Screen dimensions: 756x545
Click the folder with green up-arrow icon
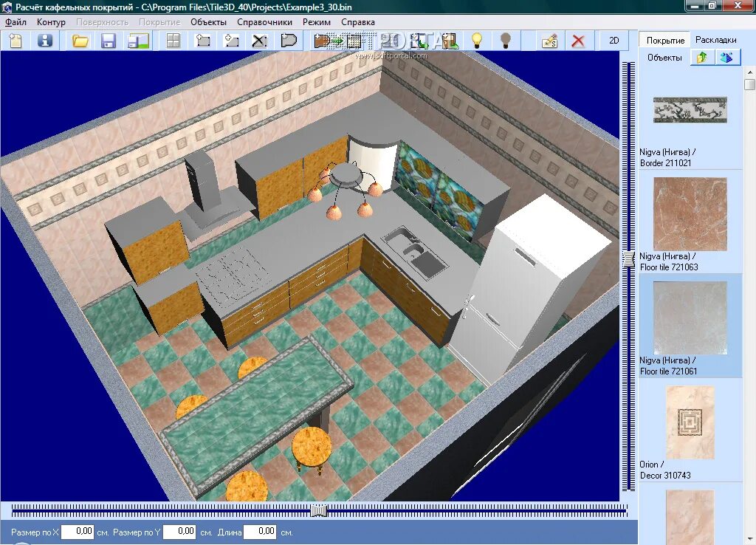702,58
